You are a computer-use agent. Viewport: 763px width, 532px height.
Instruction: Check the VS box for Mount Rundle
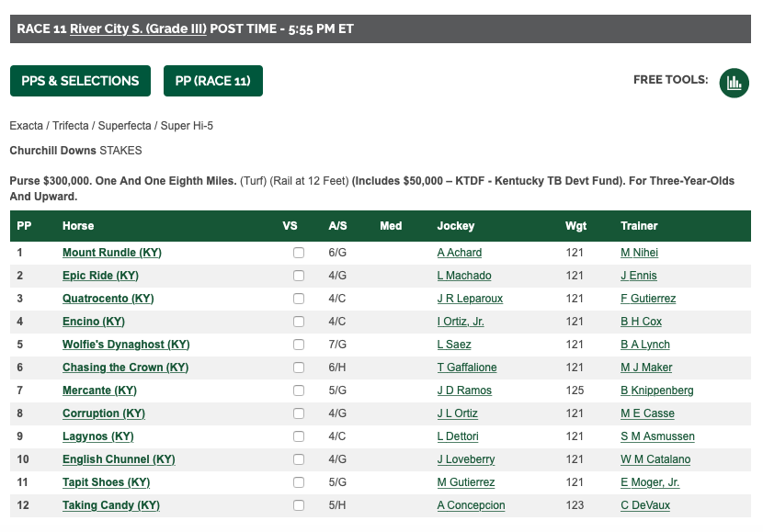pos(299,253)
